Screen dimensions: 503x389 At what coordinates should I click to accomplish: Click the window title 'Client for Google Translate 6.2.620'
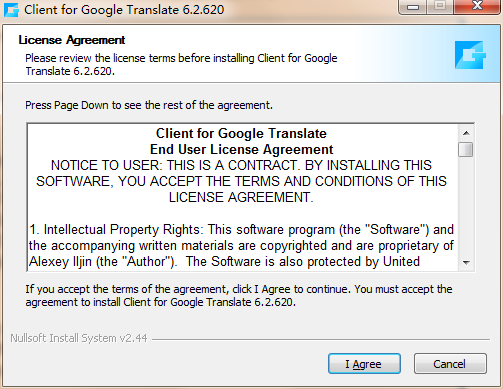124,10
